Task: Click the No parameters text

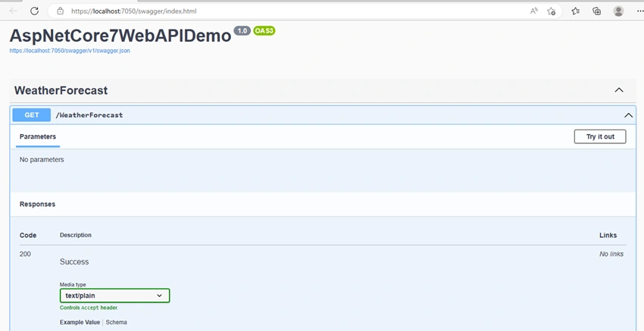Action: tap(42, 160)
